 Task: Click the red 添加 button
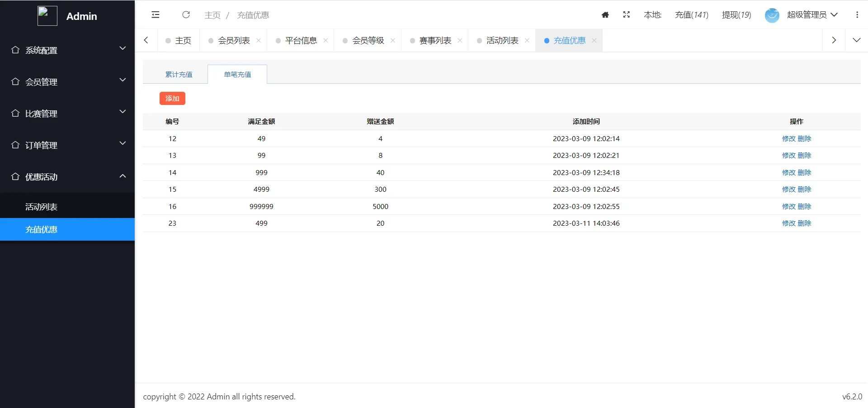(x=172, y=99)
